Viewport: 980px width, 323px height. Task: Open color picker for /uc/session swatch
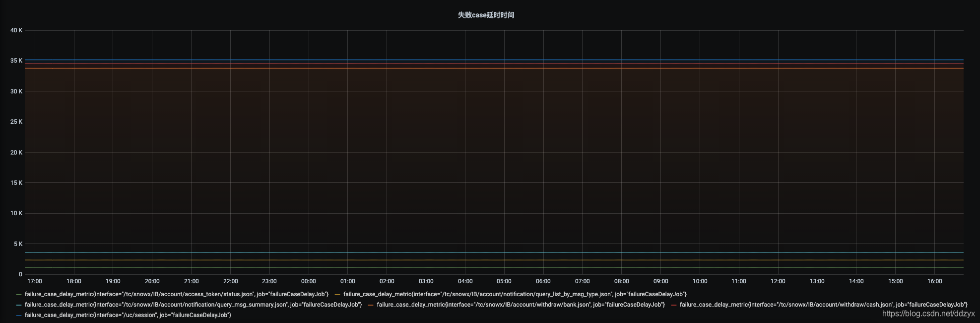(19, 316)
